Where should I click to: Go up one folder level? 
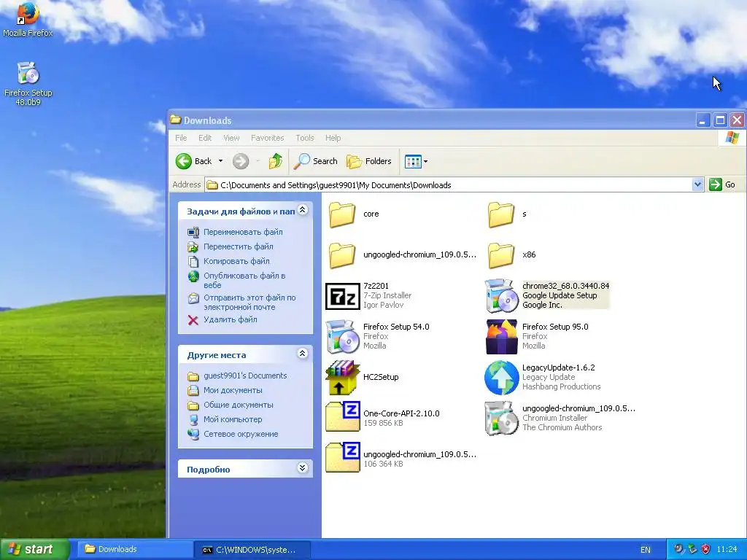[275, 161]
